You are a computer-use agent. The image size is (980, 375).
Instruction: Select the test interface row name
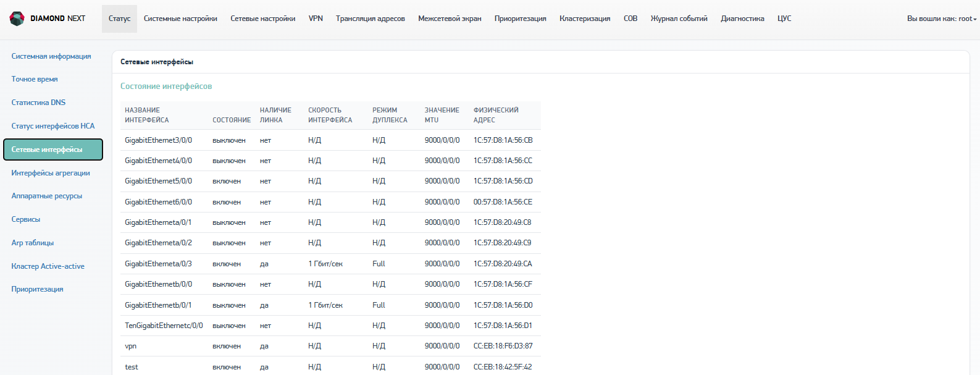(132, 367)
